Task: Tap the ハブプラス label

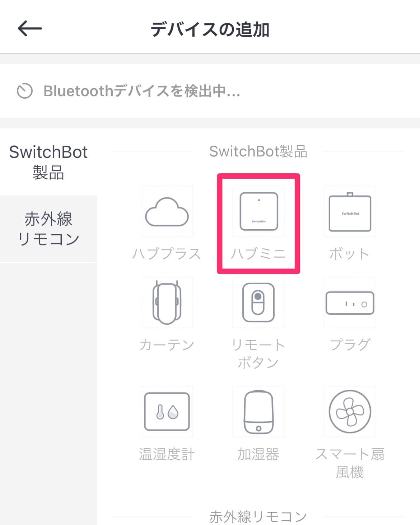Action: [167, 253]
